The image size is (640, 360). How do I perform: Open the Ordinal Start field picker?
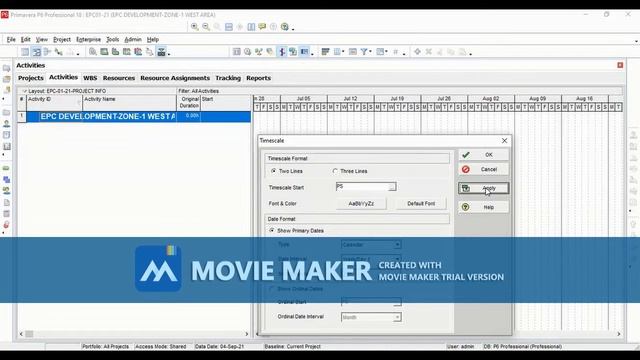[397, 302]
